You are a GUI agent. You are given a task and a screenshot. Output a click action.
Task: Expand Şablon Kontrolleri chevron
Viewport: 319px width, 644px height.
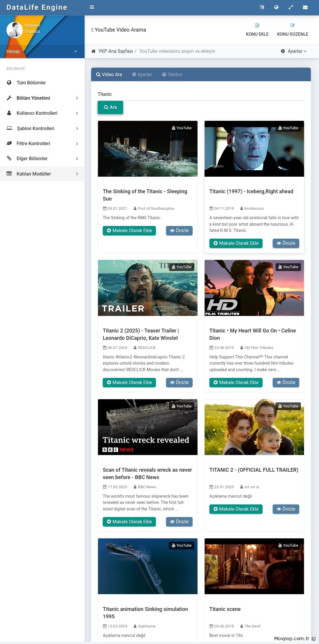click(77, 128)
